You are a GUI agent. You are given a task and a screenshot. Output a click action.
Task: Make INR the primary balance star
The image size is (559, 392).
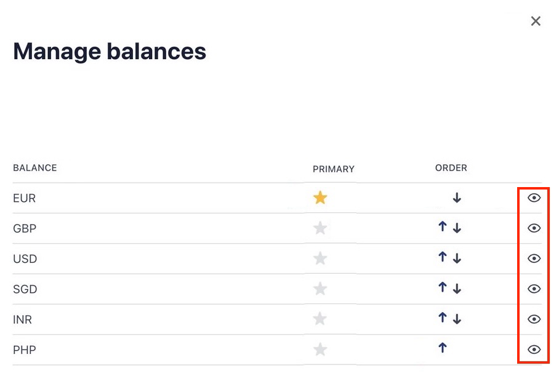tap(320, 319)
